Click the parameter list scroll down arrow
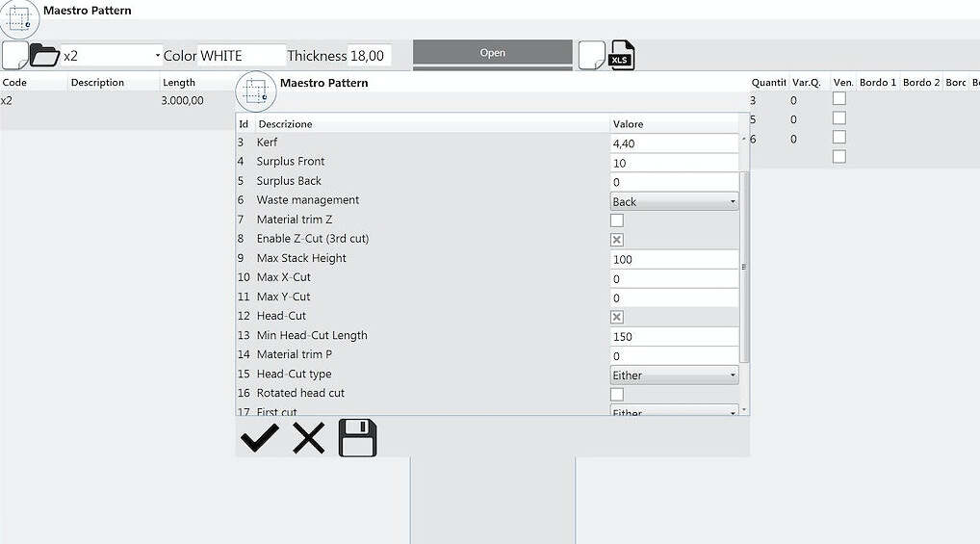 click(x=744, y=409)
